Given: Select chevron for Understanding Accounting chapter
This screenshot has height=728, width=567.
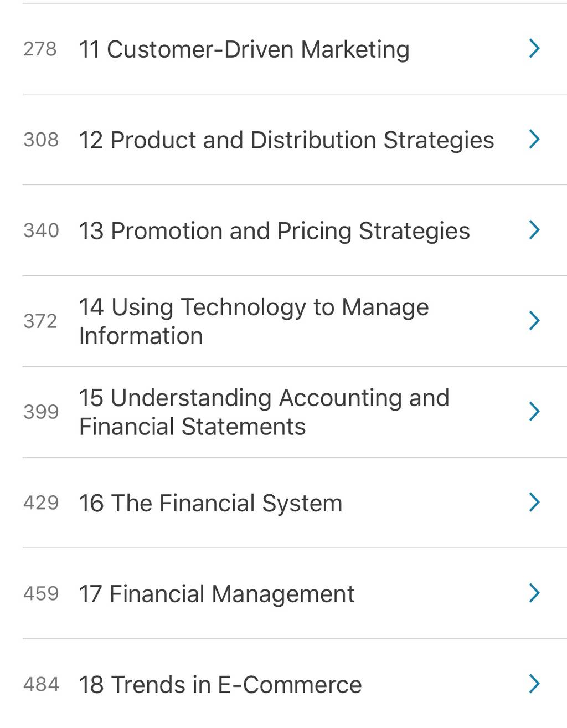Looking at the screenshot, I should pyautogui.click(x=534, y=412).
